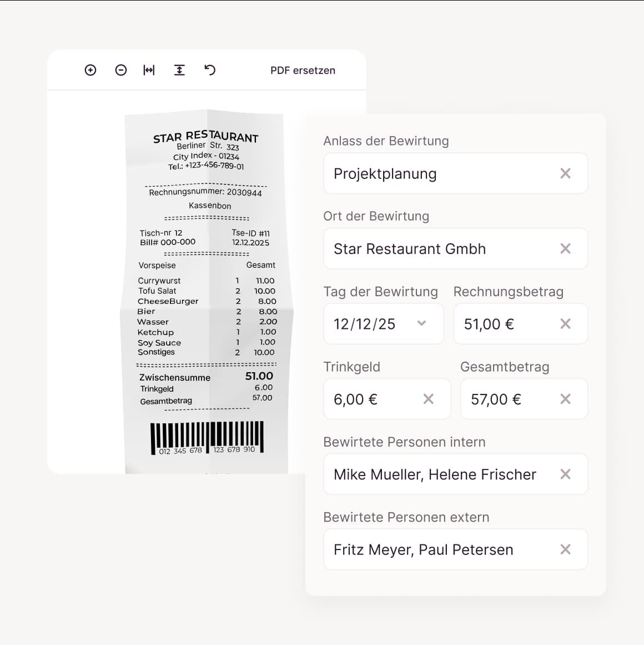Rotate the receipt counterclockwise

click(210, 70)
